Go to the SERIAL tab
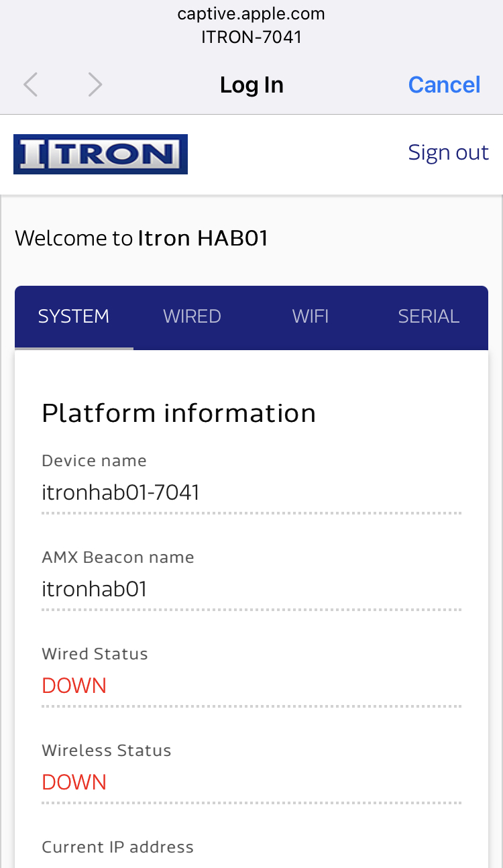The image size is (503, 868). tap(429, 317)
